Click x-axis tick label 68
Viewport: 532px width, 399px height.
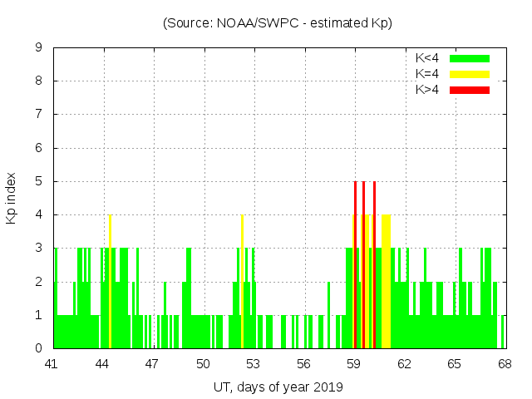(x=505, y=363)
